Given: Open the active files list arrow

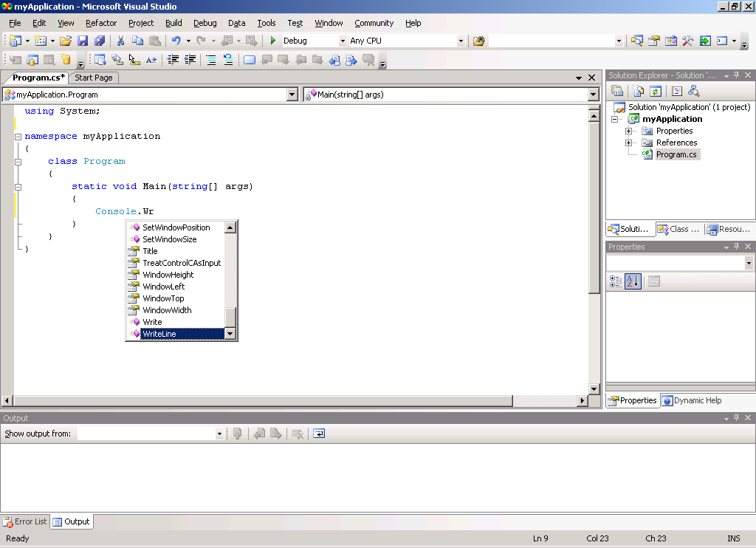Looking at the screenshot, I should tap(579, 78).
